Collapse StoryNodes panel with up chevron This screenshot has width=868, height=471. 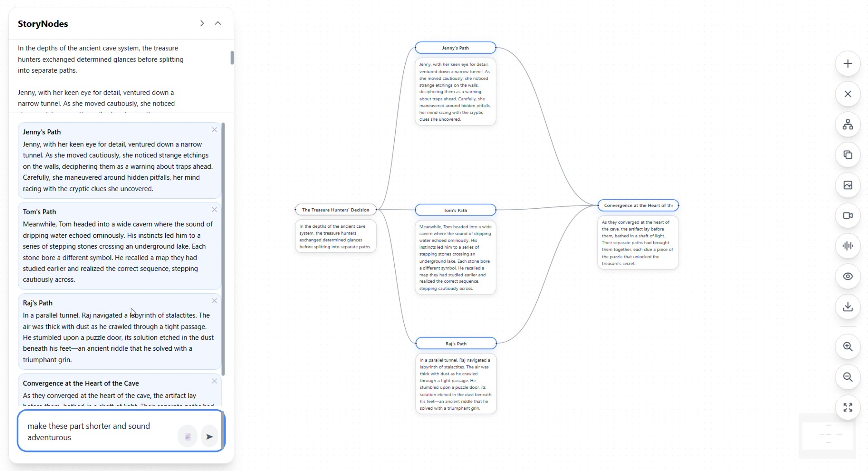click(x=218, y=23)
